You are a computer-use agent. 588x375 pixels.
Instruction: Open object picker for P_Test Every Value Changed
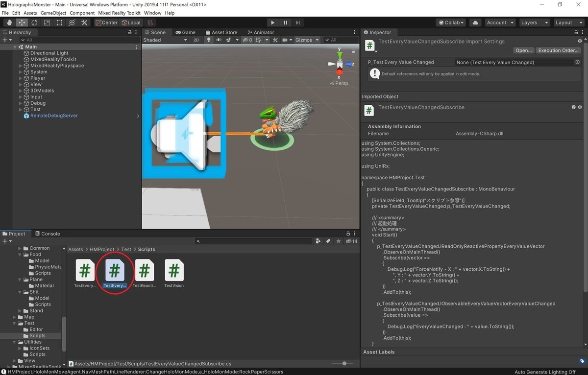[577, 62]
